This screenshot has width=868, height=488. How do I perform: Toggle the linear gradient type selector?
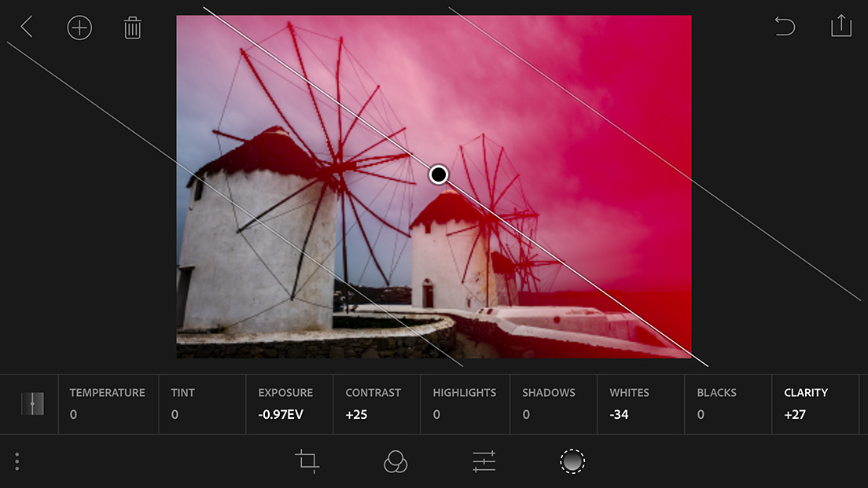(x=32, y=404)
